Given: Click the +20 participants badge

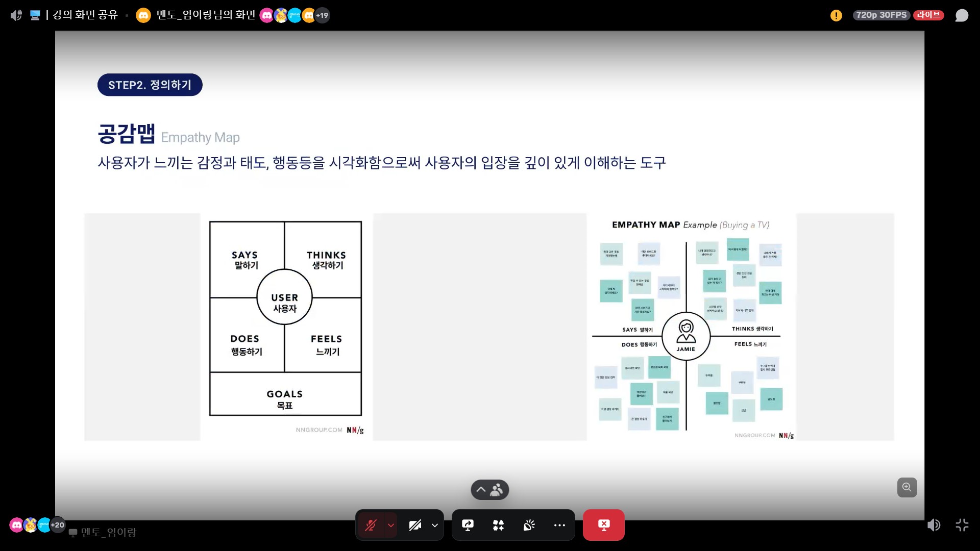Looking at the screenshot, I should 58,525.
